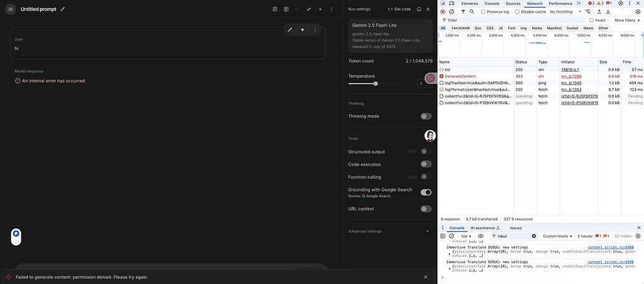
Task: Filter requests by Img type
Action: [523, 28]
